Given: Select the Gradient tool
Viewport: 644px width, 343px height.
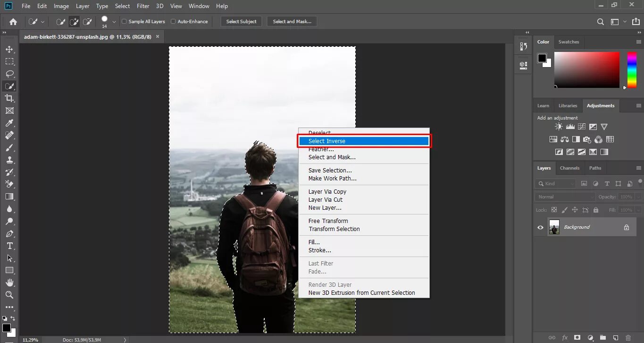Looking at the screenshot, I should (10, 197).
